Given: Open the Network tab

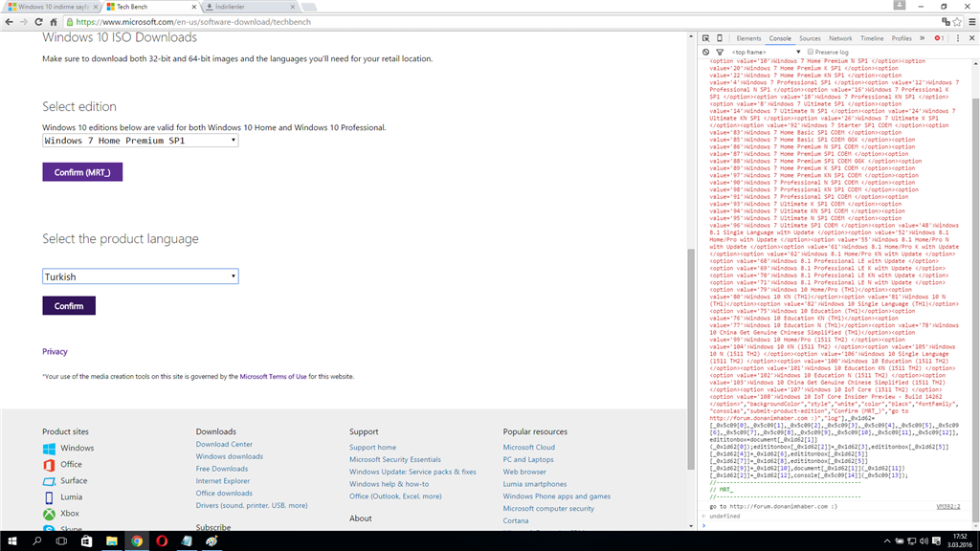Looking at the screenshot, I should coord(840,38).
